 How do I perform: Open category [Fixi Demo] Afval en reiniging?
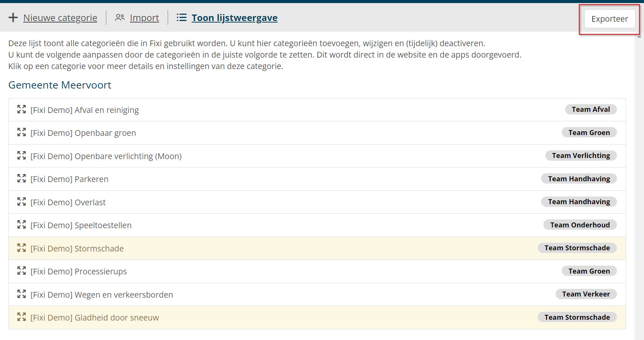(85, 110)
